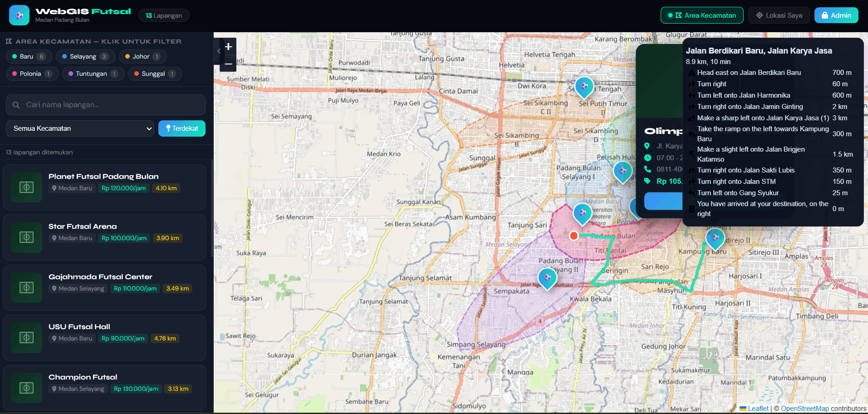
Task: Click the 'Turn right onto Jalan STM' step
Action: coord(770,182)
